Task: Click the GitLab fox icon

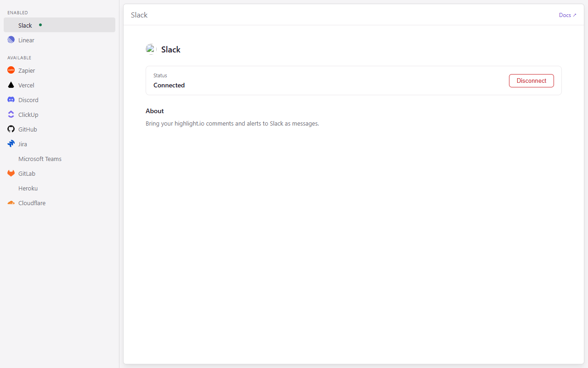Action: point(11,173)
